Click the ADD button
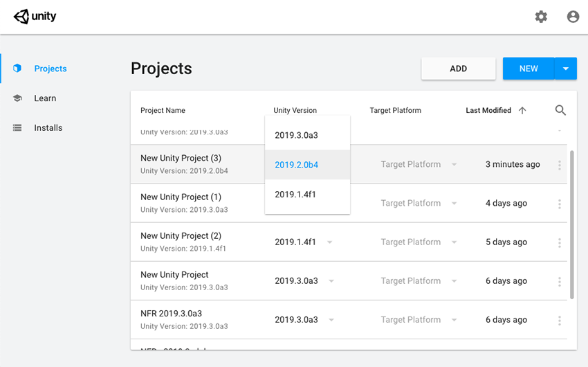 458,69
